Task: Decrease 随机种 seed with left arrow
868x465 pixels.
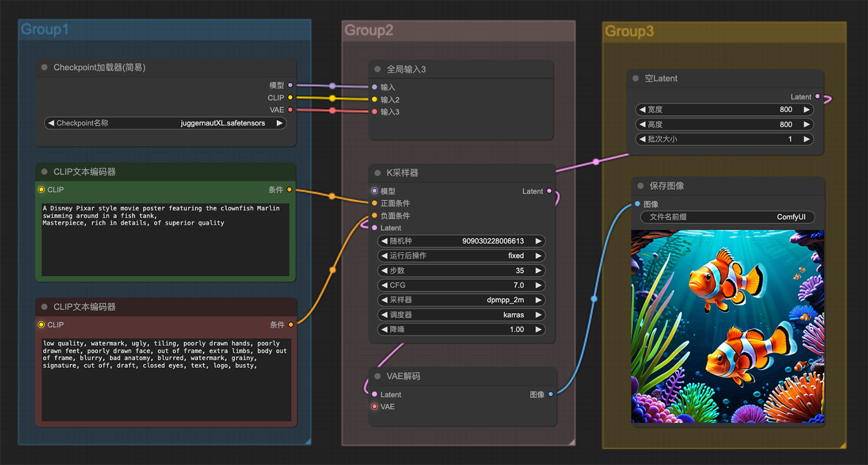Action: pos(384,241)
